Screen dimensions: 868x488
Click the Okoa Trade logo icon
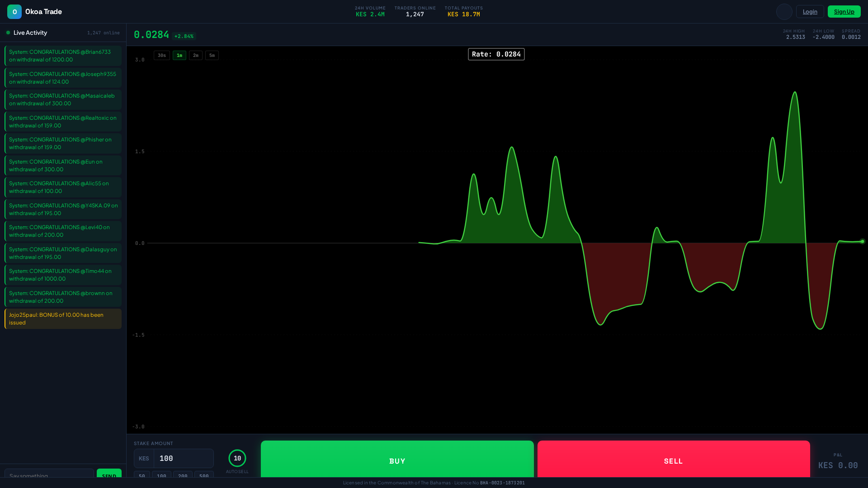pos(14,12)
